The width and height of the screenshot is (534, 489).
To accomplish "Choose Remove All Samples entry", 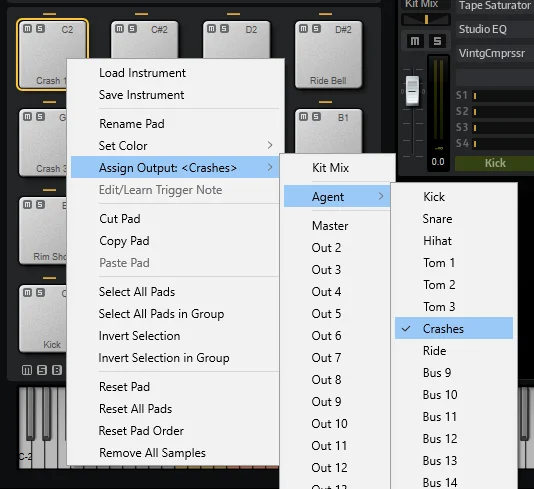I will [x=175, y=453].
